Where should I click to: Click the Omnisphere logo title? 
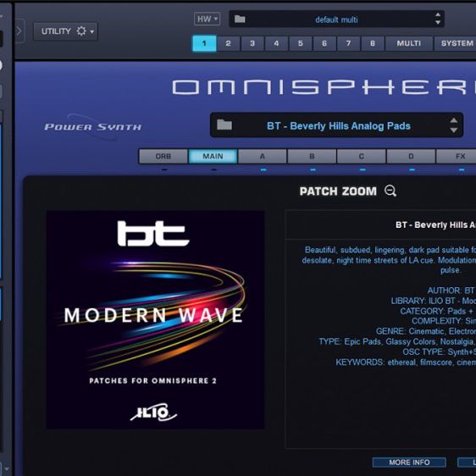[x=324, y=87]
